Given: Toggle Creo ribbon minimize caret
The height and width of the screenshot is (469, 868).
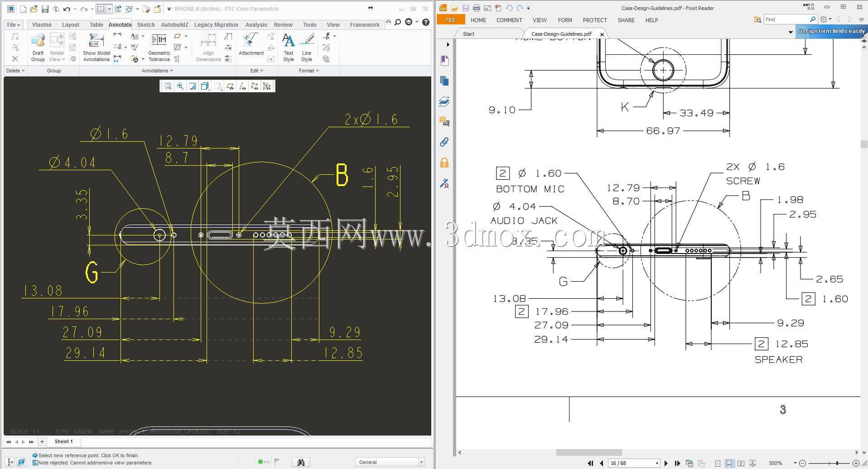Looking at the screenshot, I should point(388,22).
